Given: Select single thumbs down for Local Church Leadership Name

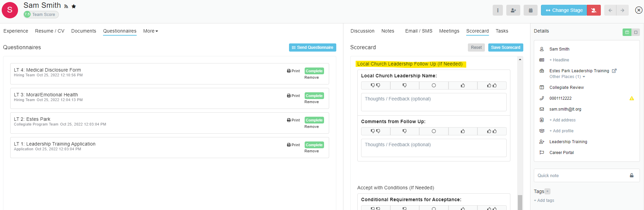Looking at the screenshot, I should coord(405,85).
